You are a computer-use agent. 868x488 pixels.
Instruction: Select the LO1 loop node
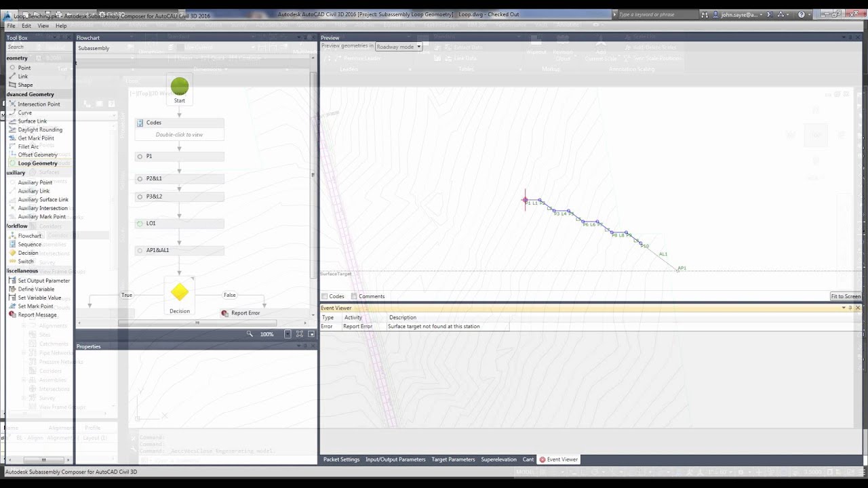tap(179, 223)
